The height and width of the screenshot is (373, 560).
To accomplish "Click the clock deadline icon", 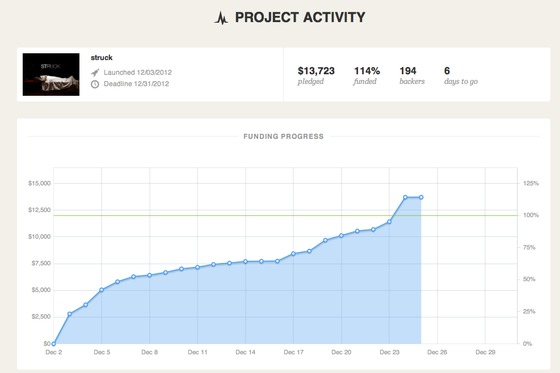I will coord(95,84).
